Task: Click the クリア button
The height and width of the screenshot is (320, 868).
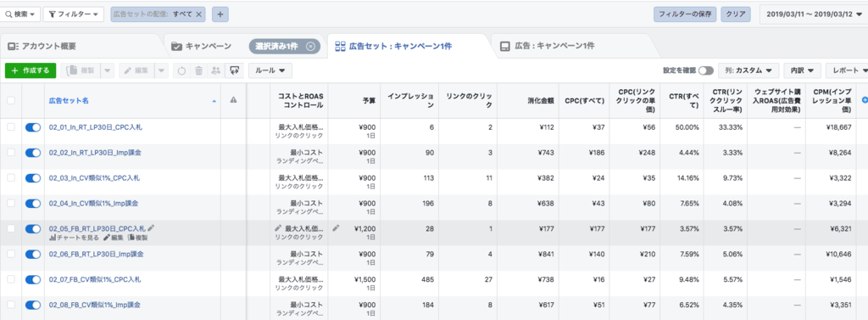Action: click(735, 14)
